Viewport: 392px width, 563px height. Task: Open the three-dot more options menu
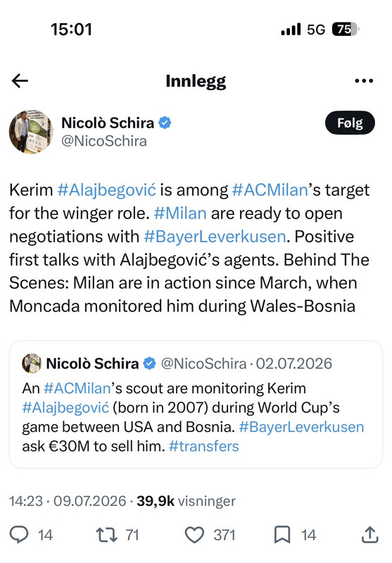tap(364, 81)
